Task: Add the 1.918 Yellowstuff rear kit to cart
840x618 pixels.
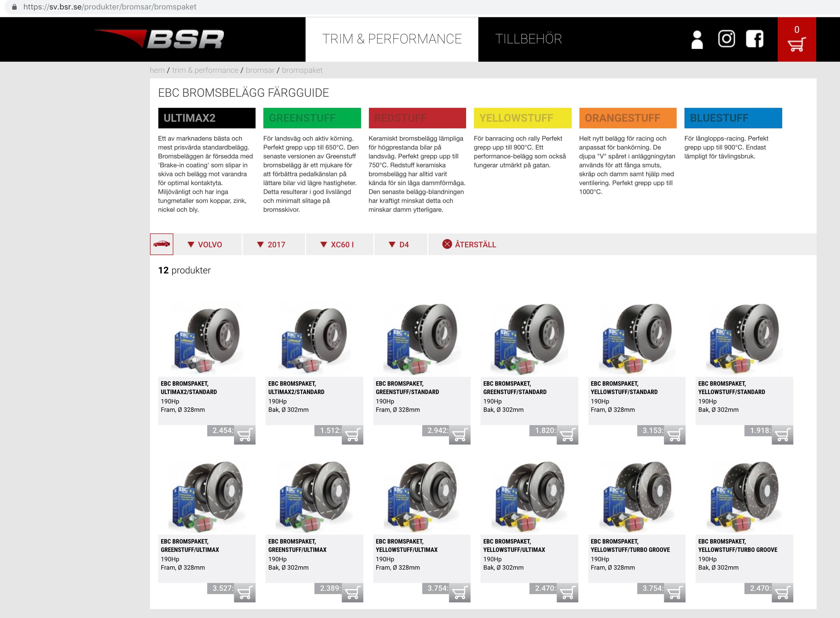Action: (x=782, y=435)
